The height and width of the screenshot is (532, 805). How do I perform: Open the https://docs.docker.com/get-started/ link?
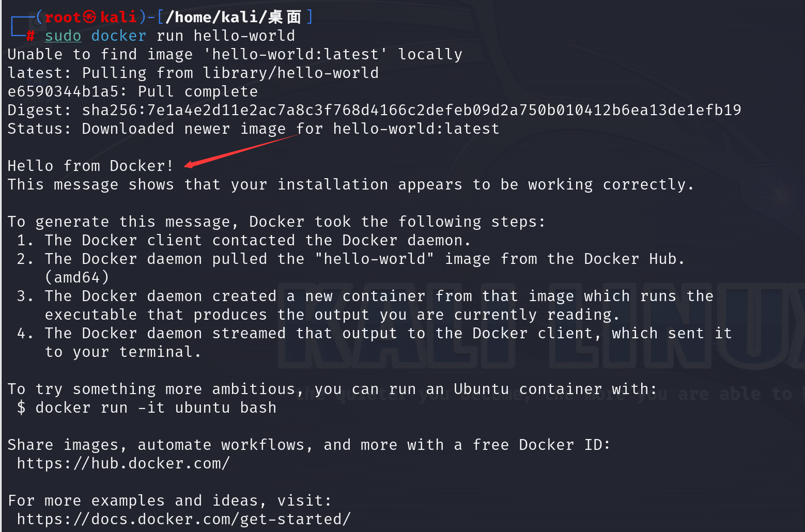click(184, 519)
